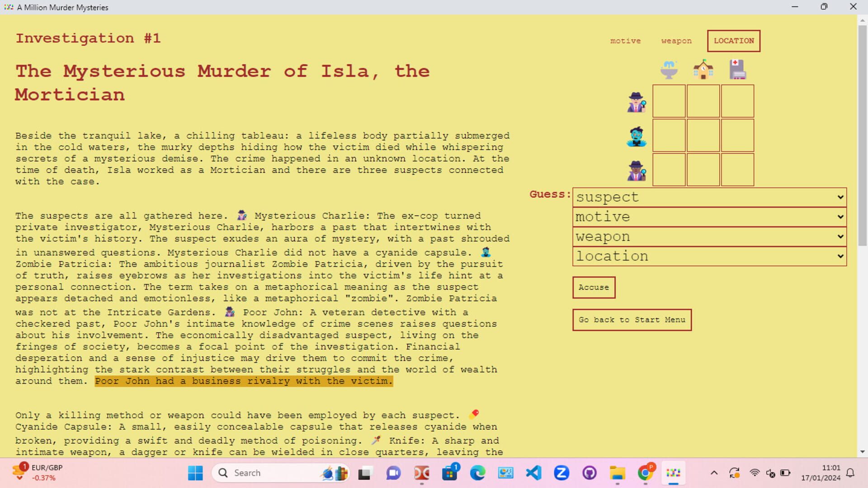Open the Zoom app from the taskbar

point(561,473)
